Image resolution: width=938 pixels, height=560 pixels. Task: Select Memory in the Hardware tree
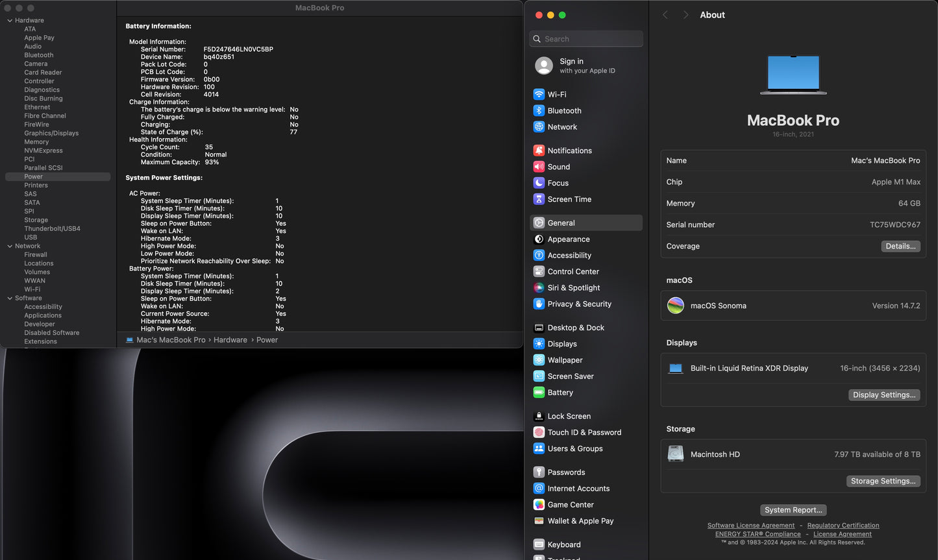36,142
